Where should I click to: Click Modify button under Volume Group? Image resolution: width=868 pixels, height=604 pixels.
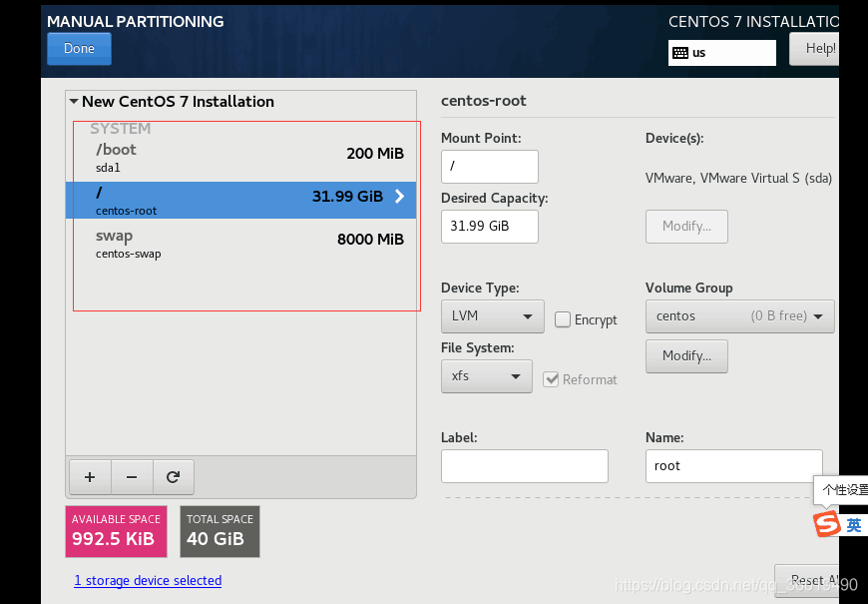686,355
